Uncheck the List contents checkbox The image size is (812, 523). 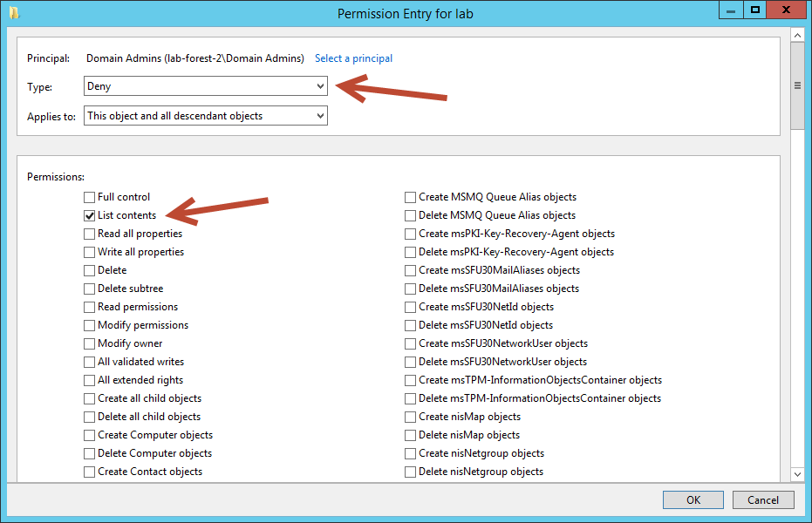[x=90, y=215]
